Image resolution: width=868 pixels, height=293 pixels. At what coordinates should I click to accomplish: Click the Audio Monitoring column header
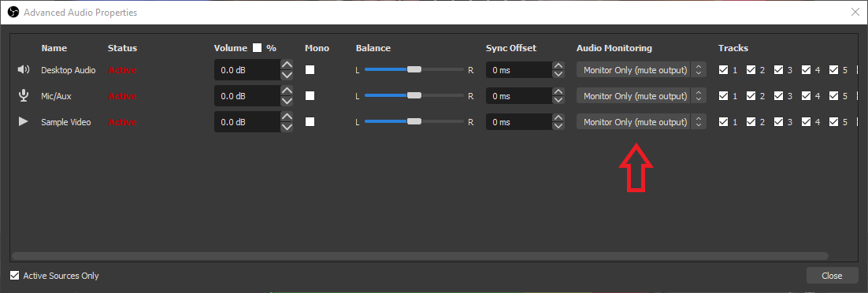(x=614, y=48)
